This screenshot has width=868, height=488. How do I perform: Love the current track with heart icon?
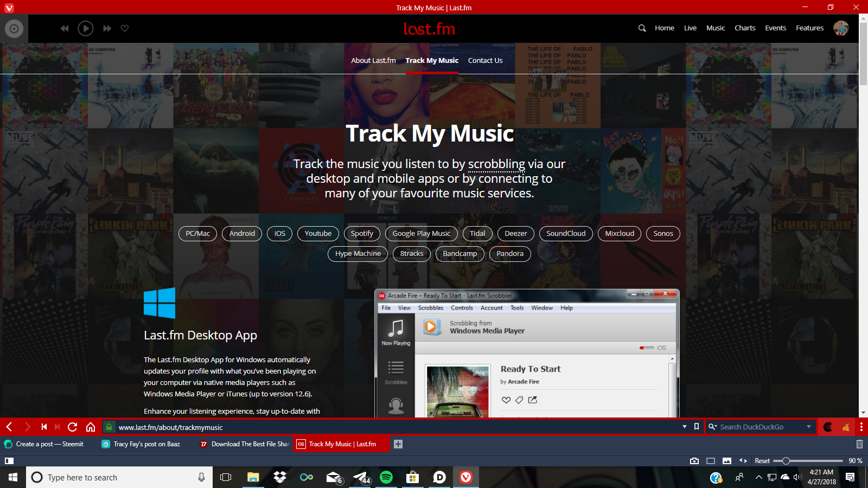point(125,28)
